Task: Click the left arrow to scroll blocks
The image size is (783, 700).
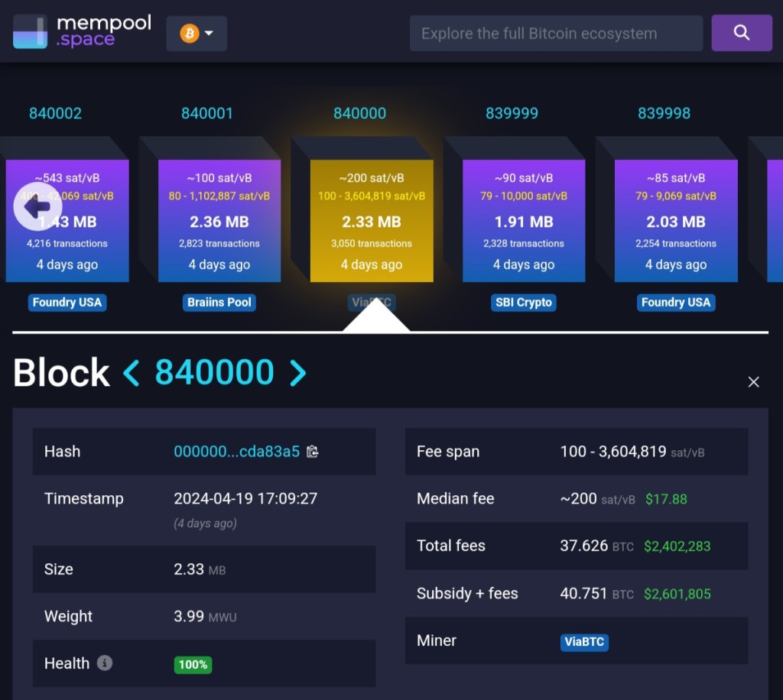Action: pyautogui.click(x=37, y=206)
